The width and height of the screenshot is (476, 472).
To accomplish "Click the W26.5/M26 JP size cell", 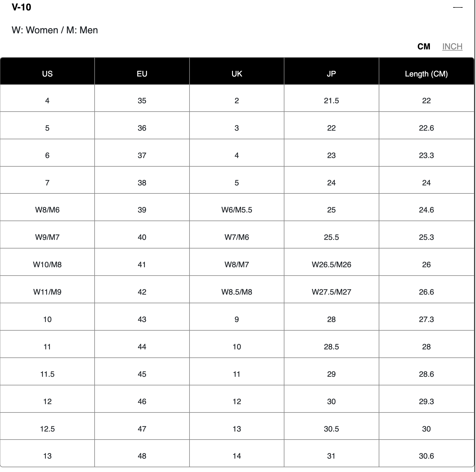I will [331, 265].
